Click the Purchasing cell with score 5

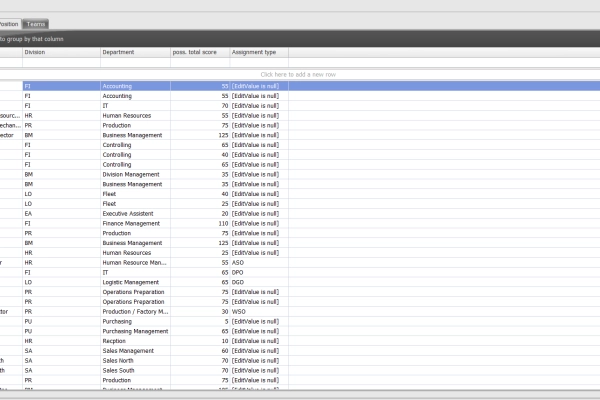[x=135, y=322]
